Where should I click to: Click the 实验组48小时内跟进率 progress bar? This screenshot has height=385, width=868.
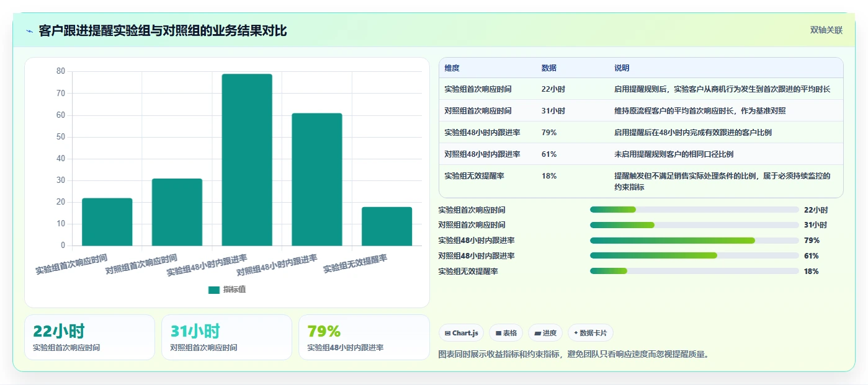(x=694, y=241)
